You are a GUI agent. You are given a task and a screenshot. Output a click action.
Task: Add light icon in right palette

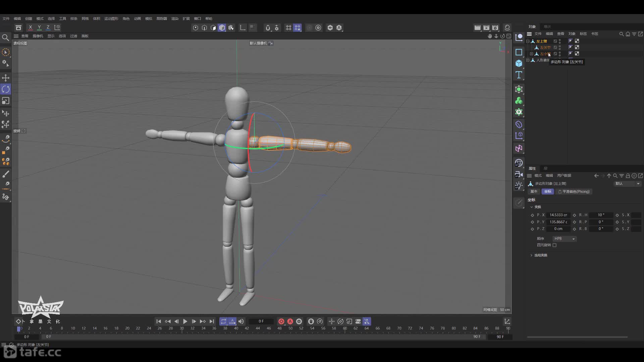[519, 186]
